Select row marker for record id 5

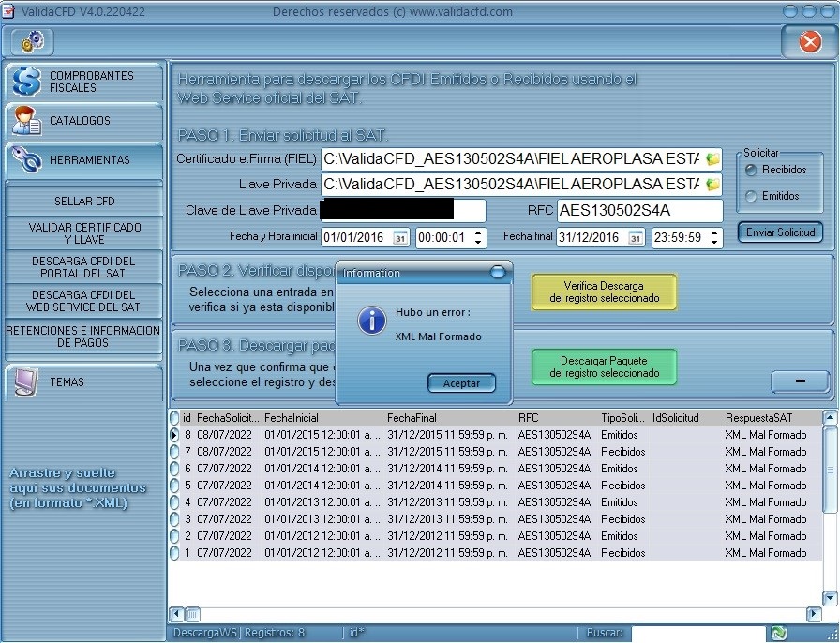[174, 486]
